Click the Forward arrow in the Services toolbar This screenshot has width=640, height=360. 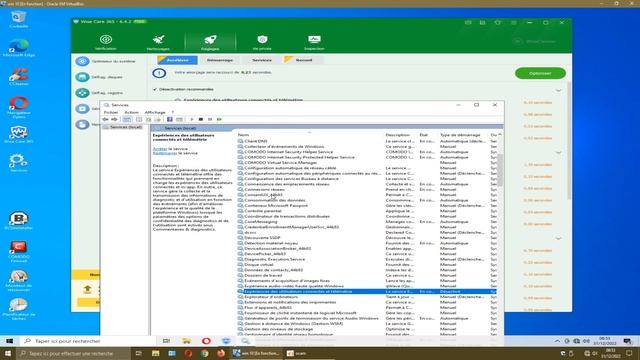coord(115,119)
